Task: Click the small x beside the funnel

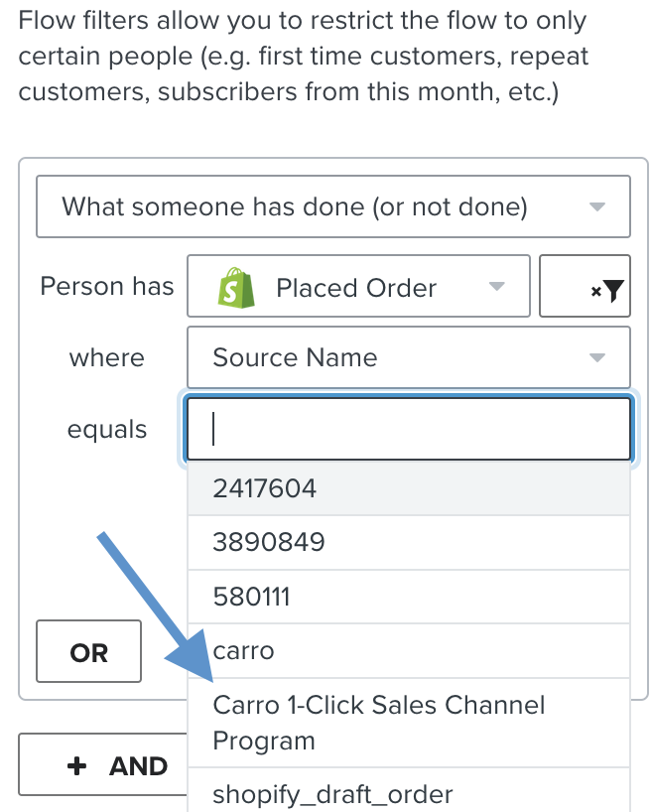Action: (x=595, y=291)
